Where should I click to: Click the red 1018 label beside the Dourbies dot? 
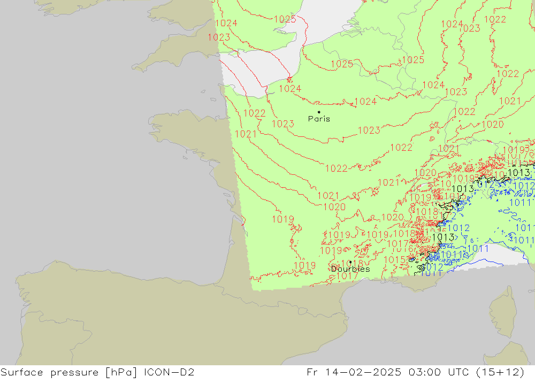[x=352, y=263]
